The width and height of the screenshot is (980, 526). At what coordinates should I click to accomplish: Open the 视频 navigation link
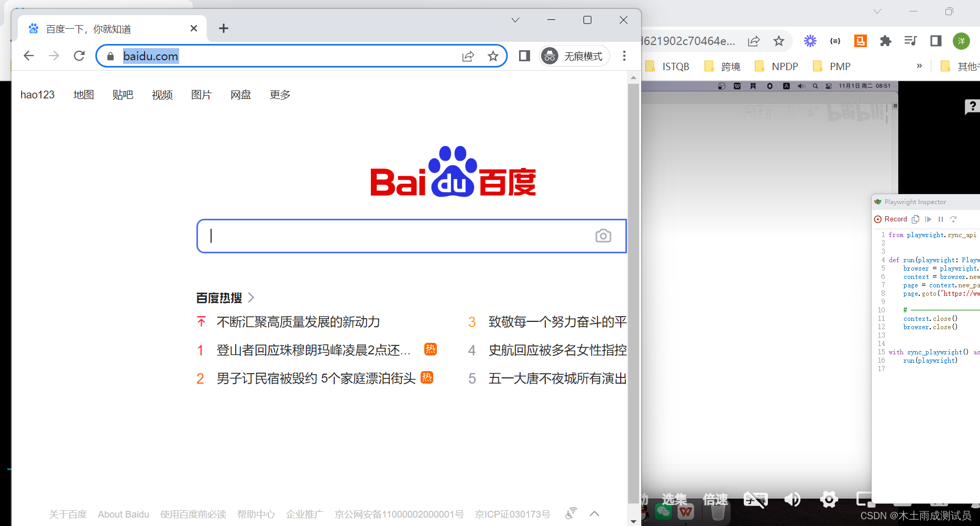click(162, 95)
